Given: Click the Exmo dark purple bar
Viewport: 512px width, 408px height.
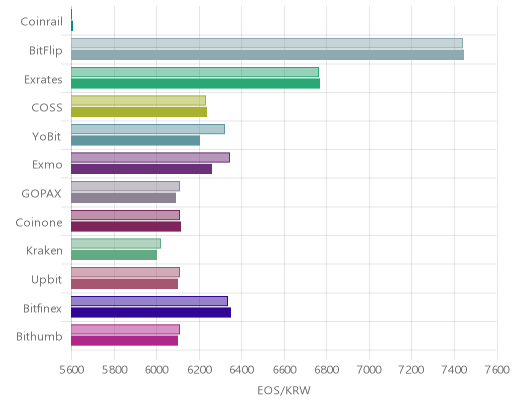Looking at the screenshot, I should pyautogui.click(x=141, y=169).
